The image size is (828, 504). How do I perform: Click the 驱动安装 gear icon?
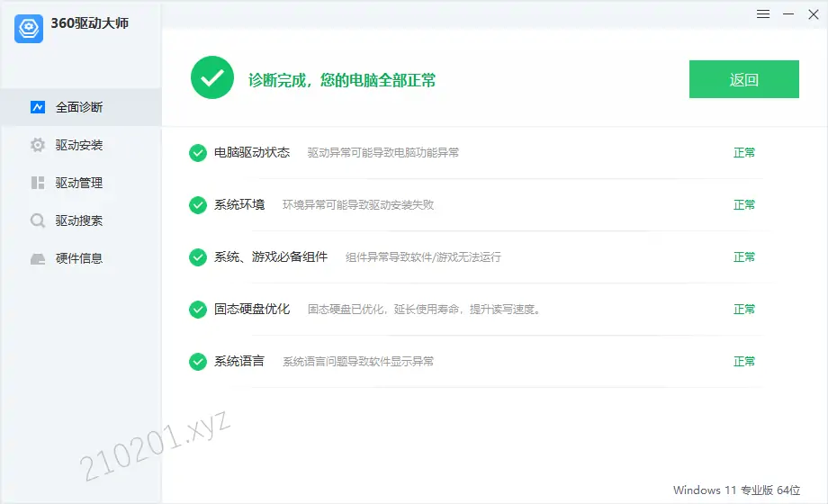tap(38, 145)
